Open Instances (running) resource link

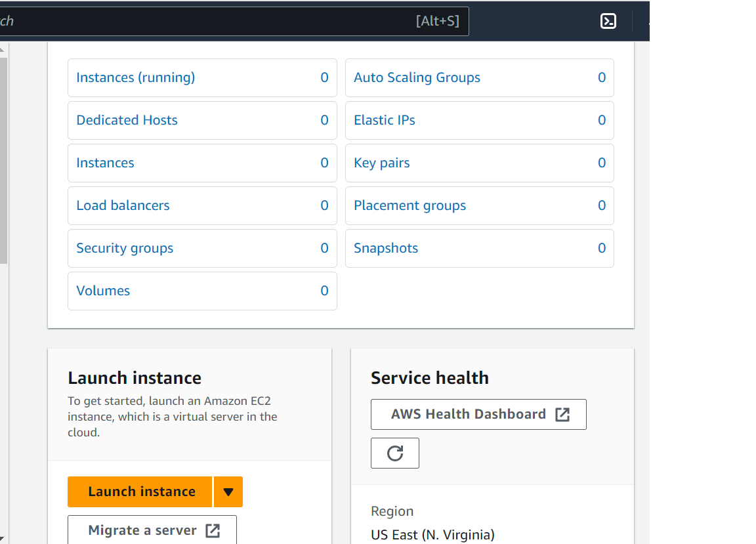click(x=136, y=77)
